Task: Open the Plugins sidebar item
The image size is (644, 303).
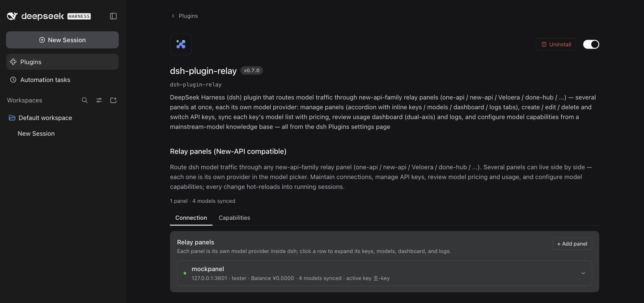Action: click(62, 62)
